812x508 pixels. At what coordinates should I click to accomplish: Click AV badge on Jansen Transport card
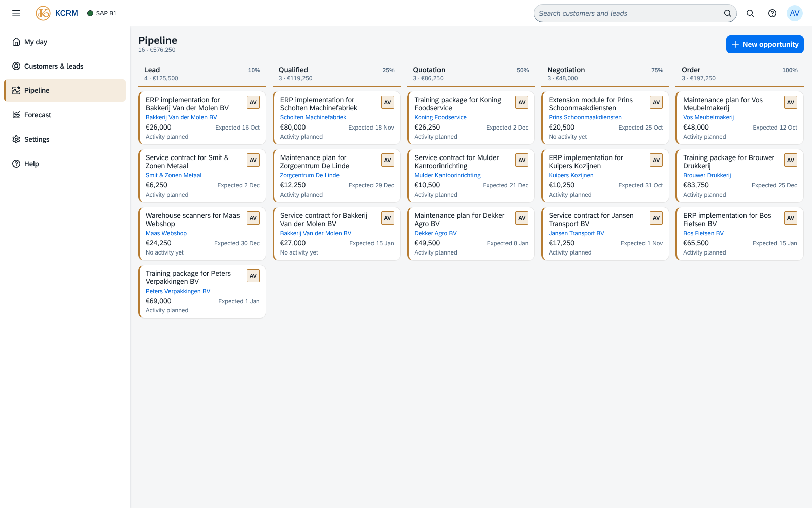click(656, 218)
